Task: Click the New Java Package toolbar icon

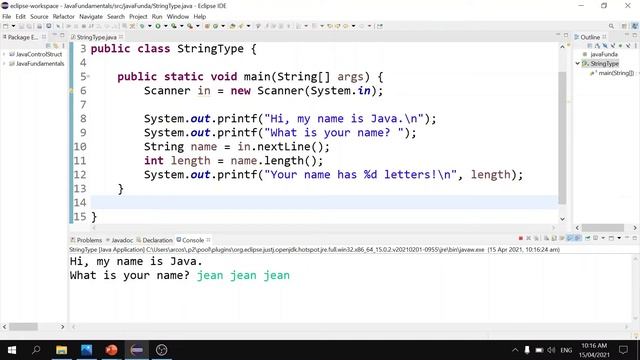Action: (207, 26)
